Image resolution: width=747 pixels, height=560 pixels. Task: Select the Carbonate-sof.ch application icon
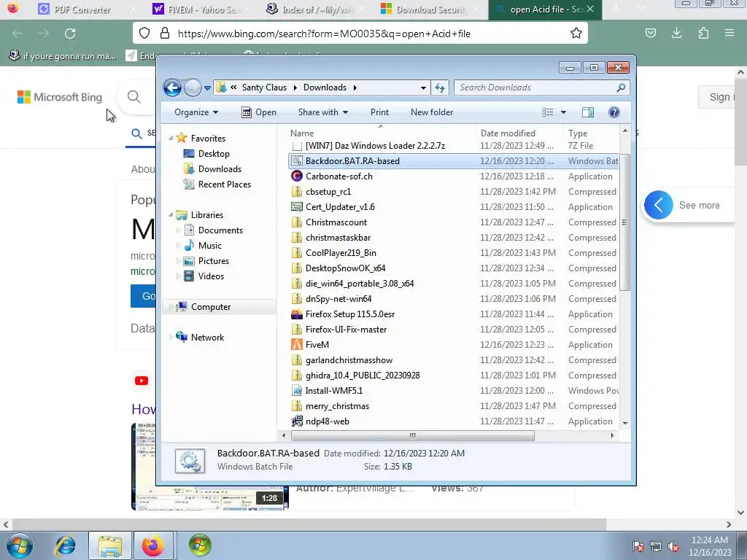pos(297,176)
